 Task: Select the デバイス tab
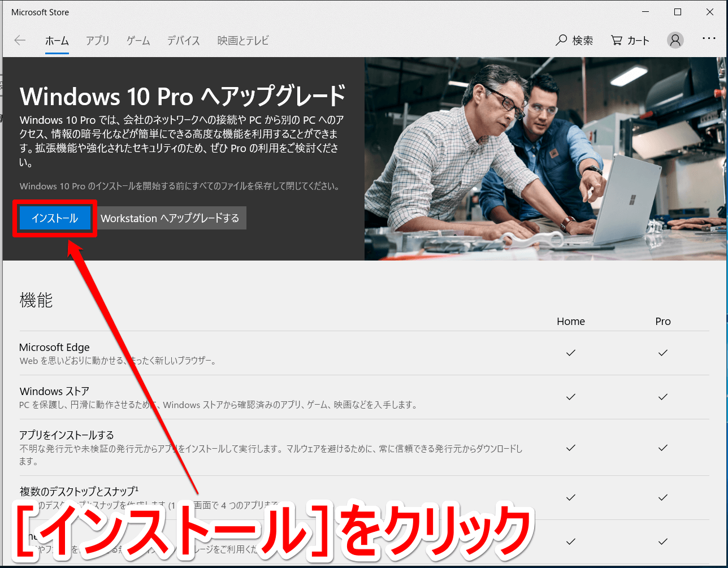(x=184, y=41)
